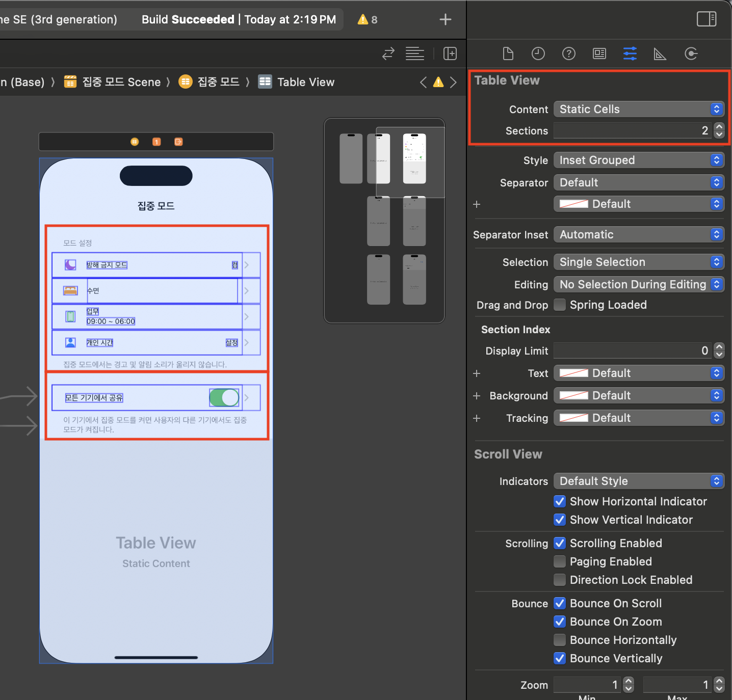Click the First Responder icon in scene dock

[156, 142]
